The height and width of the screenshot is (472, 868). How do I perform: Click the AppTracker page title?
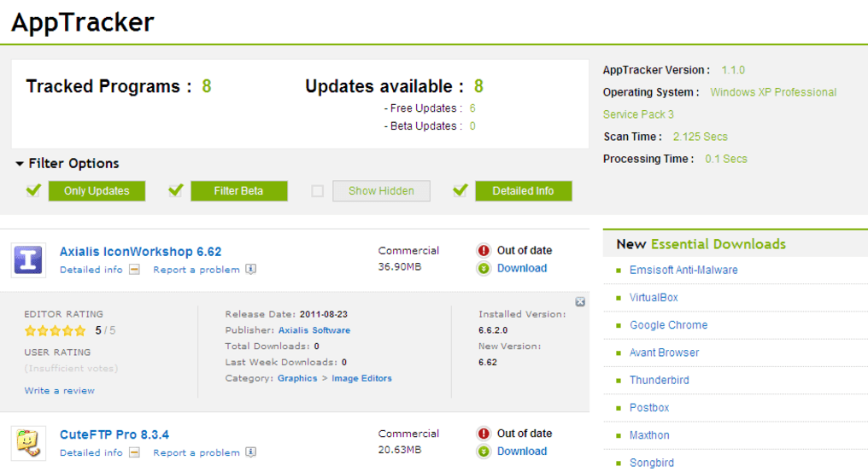[x=83, y=23]
